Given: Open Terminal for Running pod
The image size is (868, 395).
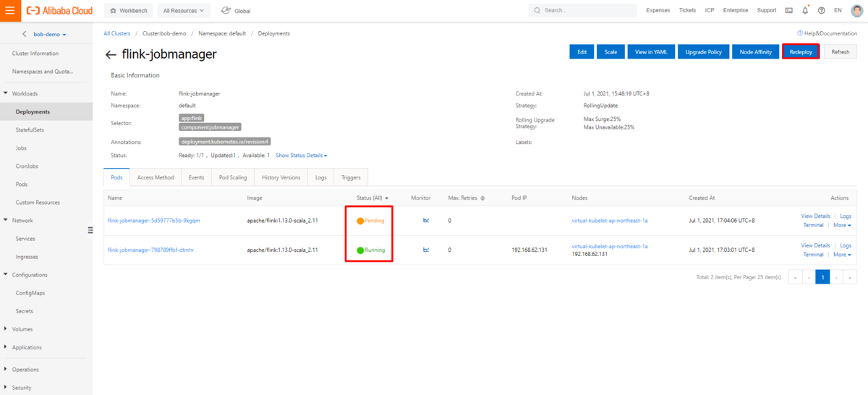Looking at the screenshot, I should (813, 255).
